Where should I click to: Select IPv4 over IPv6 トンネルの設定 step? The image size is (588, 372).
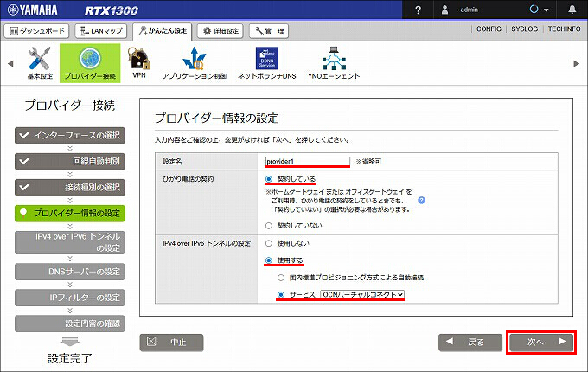70,242
